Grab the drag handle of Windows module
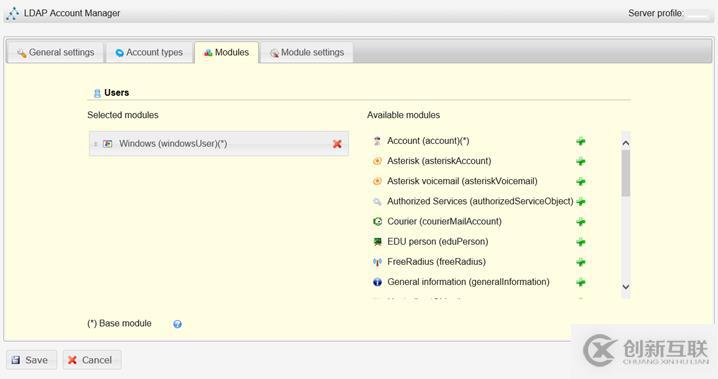This screenshot has height=379, width=718. 95,144
